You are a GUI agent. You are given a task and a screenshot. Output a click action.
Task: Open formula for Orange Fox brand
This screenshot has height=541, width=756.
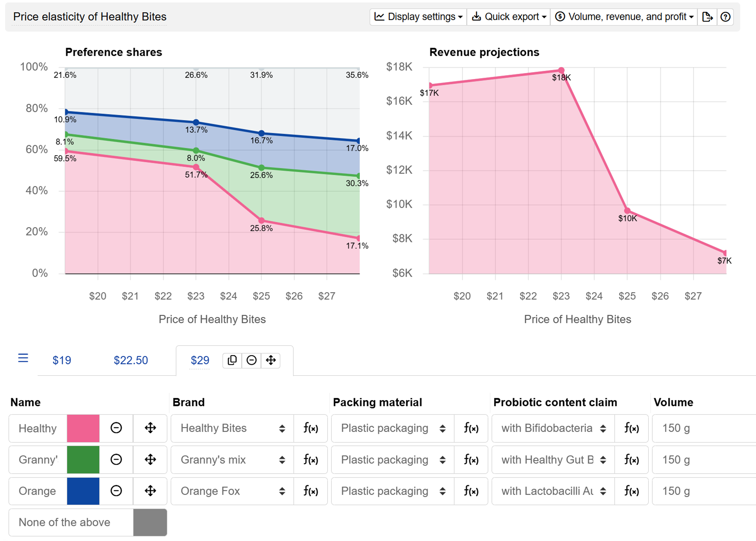point(311,491)
